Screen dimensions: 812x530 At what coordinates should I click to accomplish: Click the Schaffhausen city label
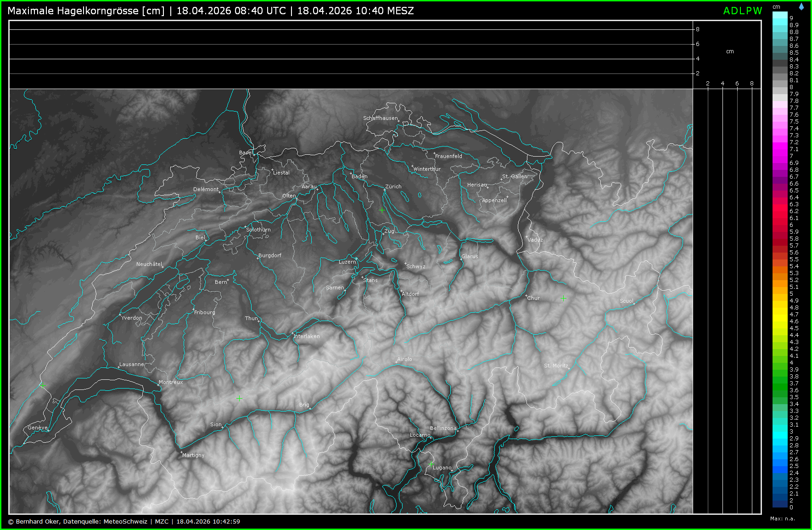coord(380,118)
